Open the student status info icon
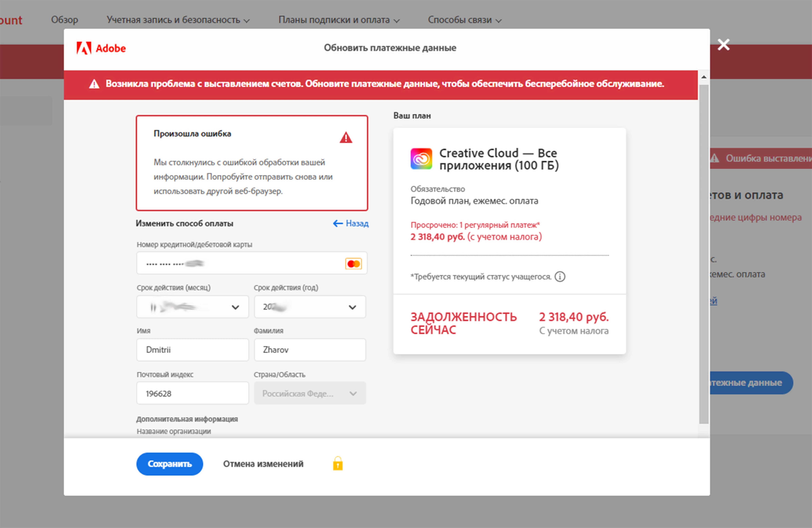This screenshot has height=528, width=812. coord(560,276)
